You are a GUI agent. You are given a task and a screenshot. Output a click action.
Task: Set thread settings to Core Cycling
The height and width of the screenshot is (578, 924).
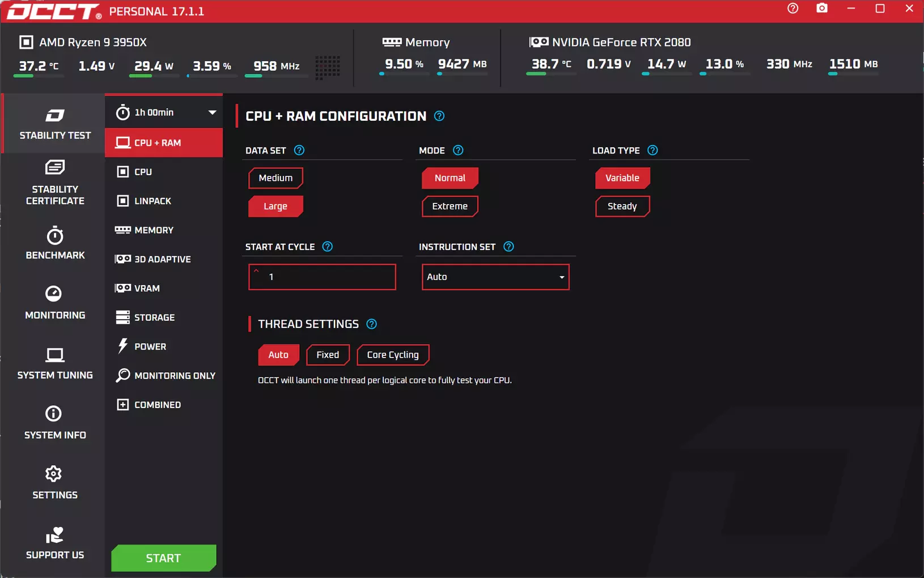click(393, 355)
